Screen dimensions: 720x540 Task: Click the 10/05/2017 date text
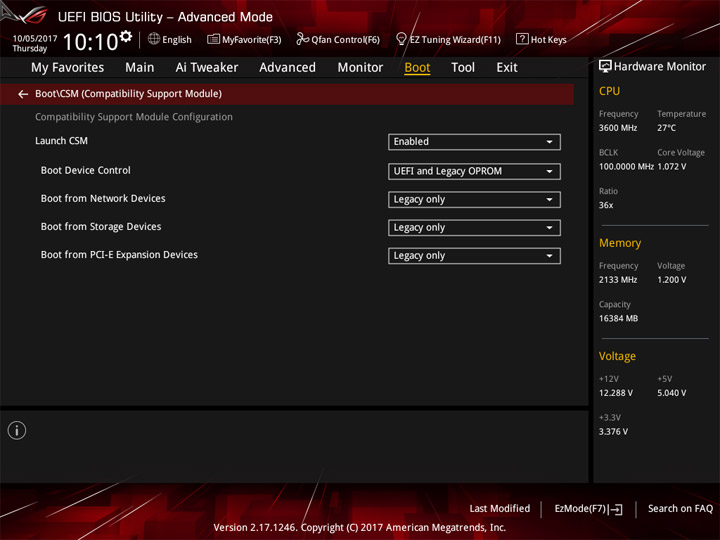point(34,39)
